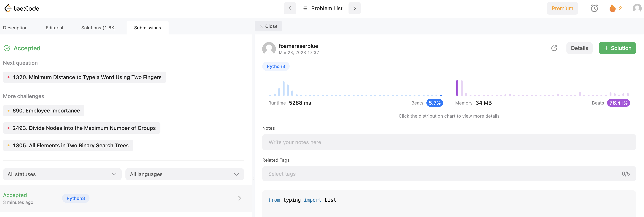Click the Details button
The image size is (644, 217).
point(579,48)
